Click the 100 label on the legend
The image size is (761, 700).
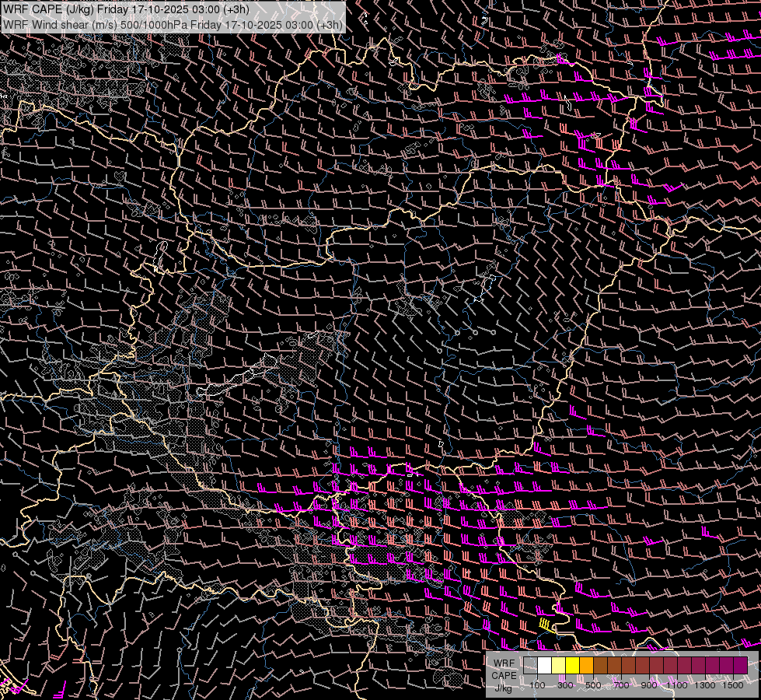tap(537, 685)
